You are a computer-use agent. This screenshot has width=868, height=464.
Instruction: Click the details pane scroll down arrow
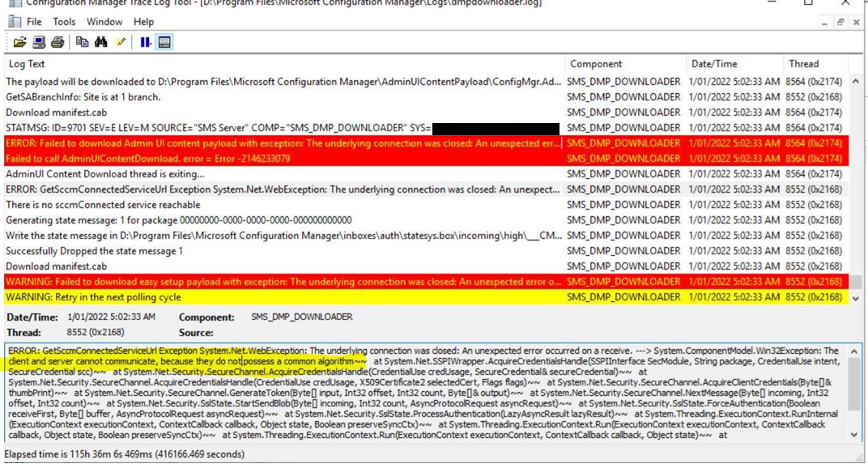[855, 435]
